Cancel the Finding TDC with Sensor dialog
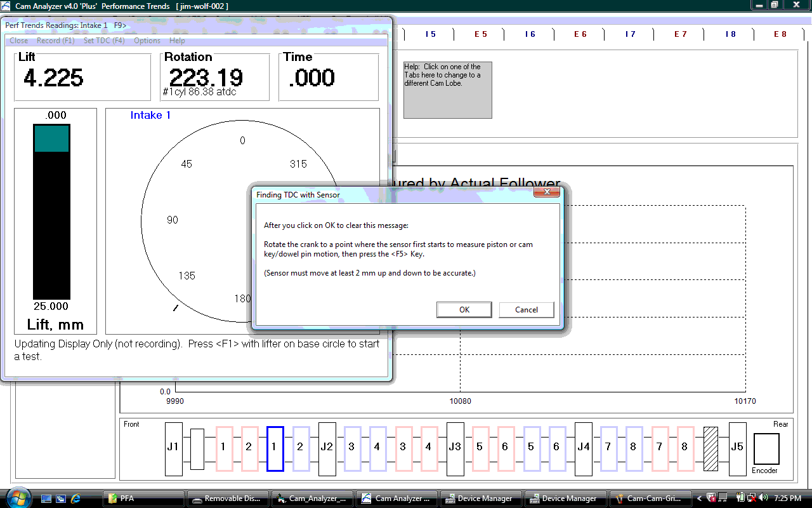This screenshot has height=508, width=812. [527, 309]
